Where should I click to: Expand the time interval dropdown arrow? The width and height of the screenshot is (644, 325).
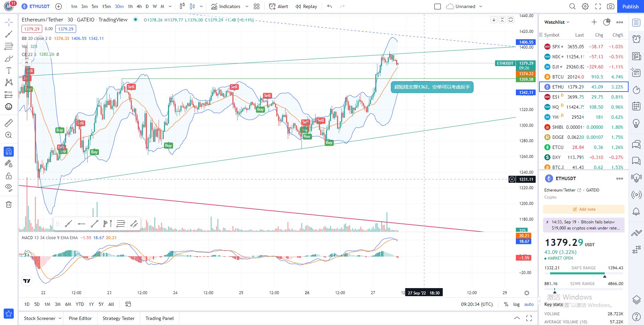[x=170, y=6]
